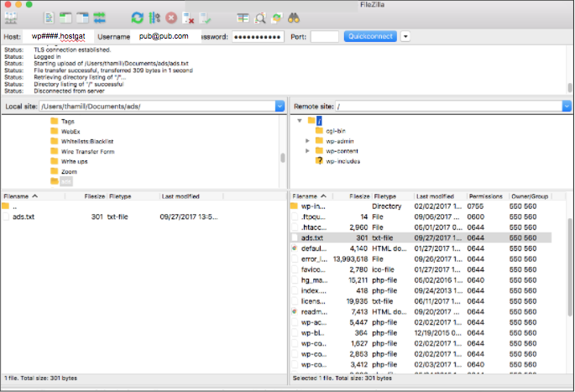Open the Site Manager icon
The width and height of the screenshot is (575, 392).
pos(12,17)
